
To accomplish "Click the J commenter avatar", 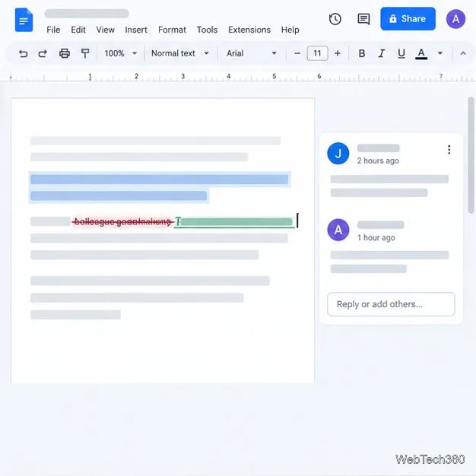I will tap(338, 154).
